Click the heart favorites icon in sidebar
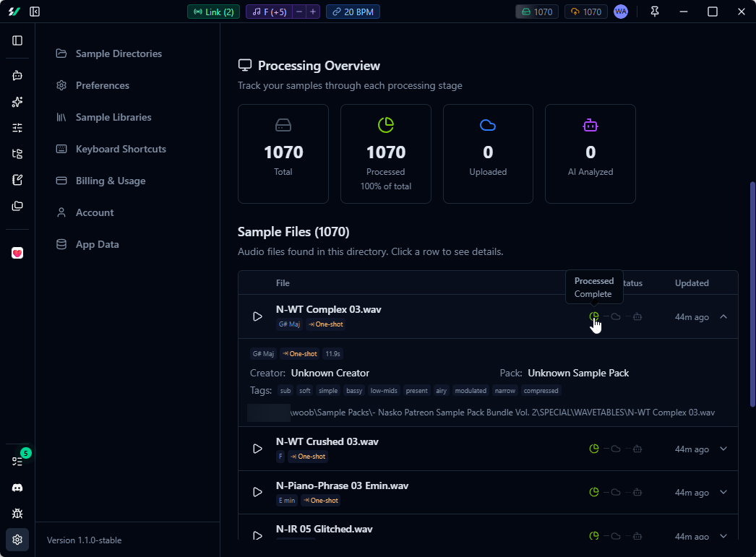Image resolution: width=756 pixels, height=557 pixels. click(x=17, y=253)
